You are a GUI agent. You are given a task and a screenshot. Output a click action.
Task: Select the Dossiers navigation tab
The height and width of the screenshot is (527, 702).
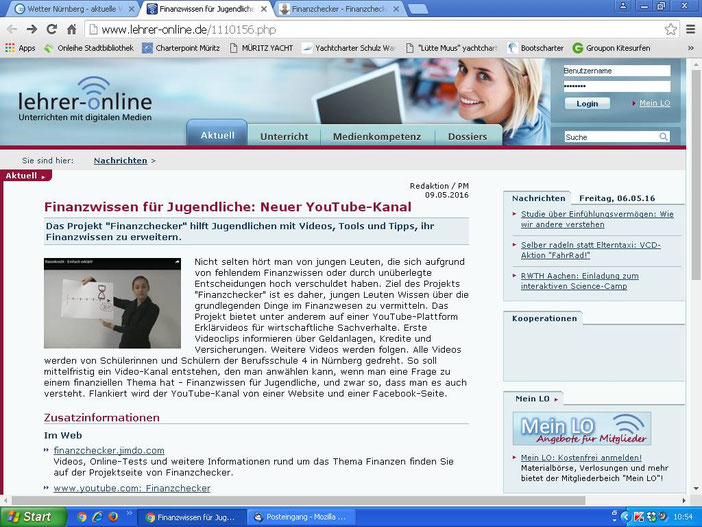click(x=467, y=136)
